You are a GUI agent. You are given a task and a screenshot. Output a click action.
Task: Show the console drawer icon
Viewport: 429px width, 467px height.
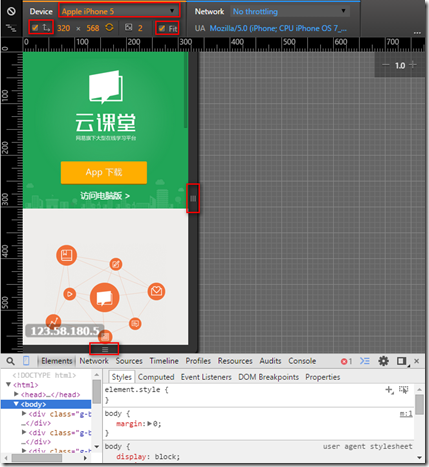(365, 361)
